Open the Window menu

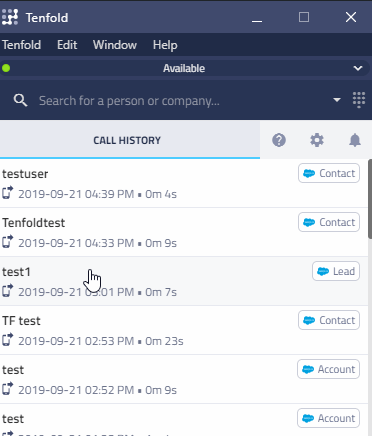coord(115,45)
